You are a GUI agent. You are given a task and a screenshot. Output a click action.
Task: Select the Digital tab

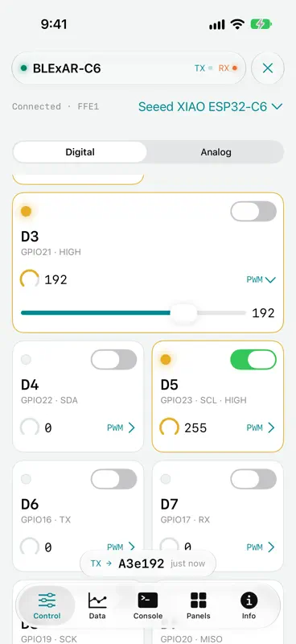[x=80, y=152]
